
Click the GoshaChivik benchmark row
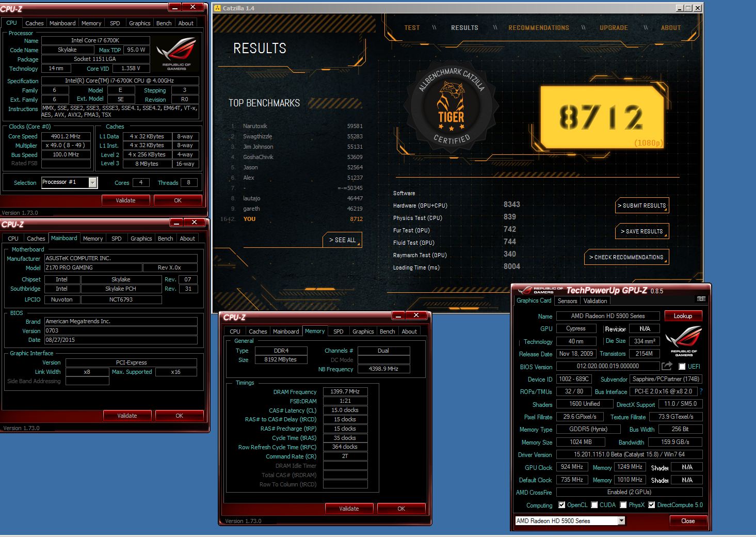[297, 157]
